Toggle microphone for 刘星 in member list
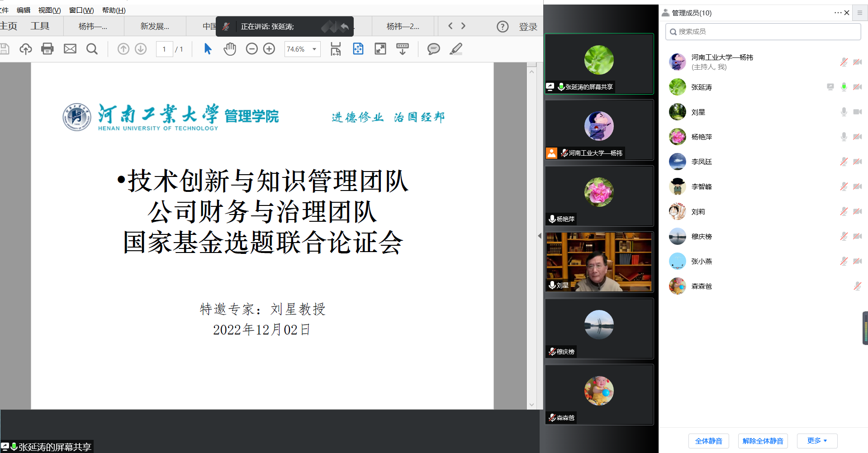Screen dimensions: 868x453 pyautogui.click(x=844, y=112)
